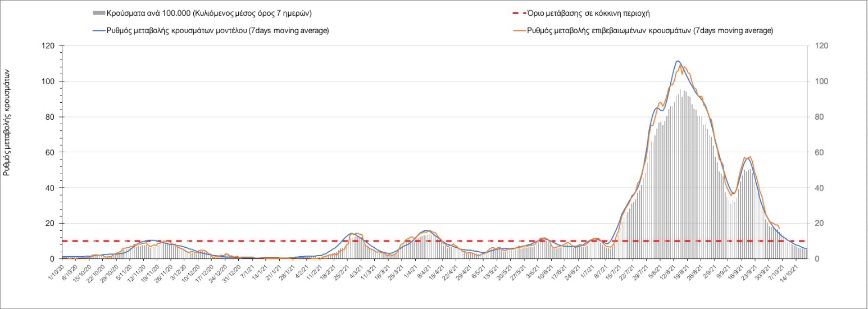Click the gray bar legend swatch
Viewport: 868px width, 309px height.
(99, 13)
